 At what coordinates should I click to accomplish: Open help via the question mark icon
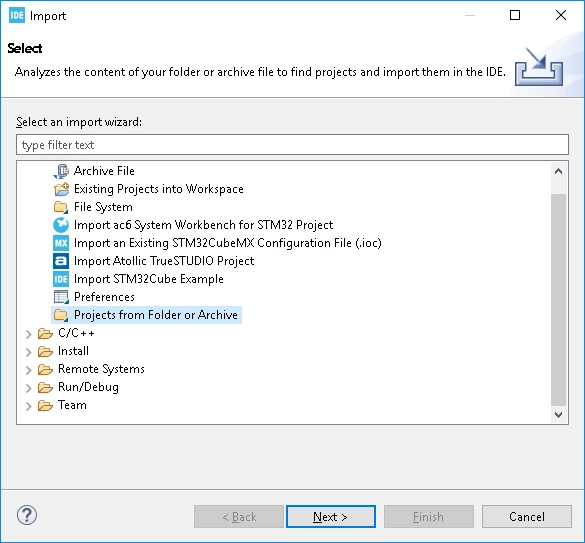[x=27, y=515]
